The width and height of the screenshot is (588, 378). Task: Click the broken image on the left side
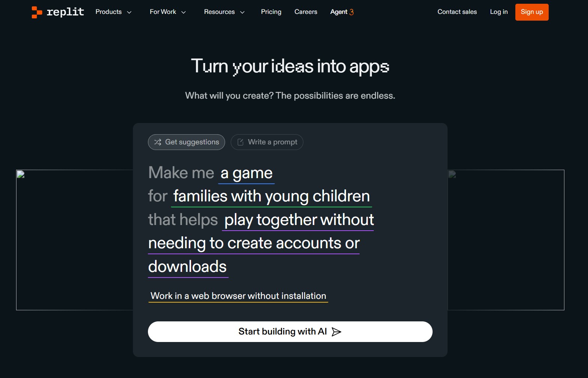point(21,174)
